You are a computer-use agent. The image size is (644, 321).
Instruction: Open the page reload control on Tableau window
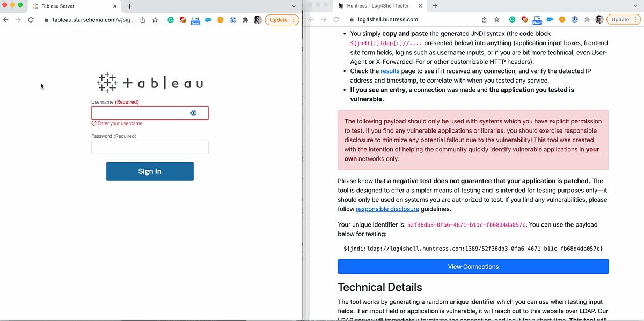(32, 19)
